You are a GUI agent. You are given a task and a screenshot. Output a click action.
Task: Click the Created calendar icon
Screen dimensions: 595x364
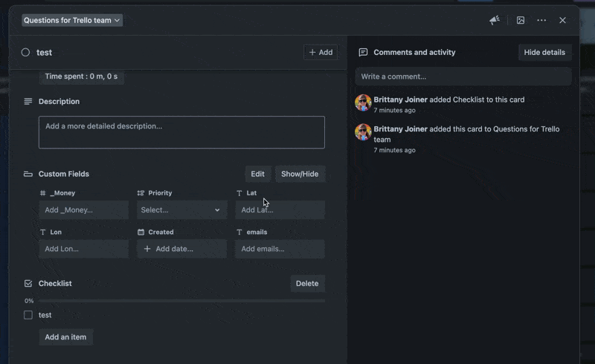141,232
